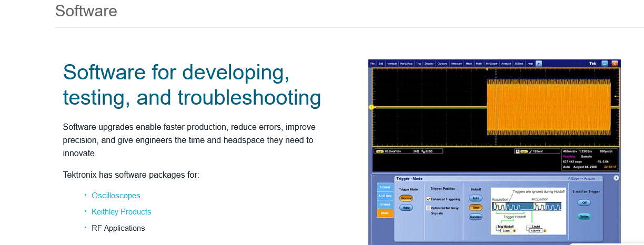The image size is (644, 245).
Task: Switch to the A->B Seq tab
Action: [x=385, y=196]
